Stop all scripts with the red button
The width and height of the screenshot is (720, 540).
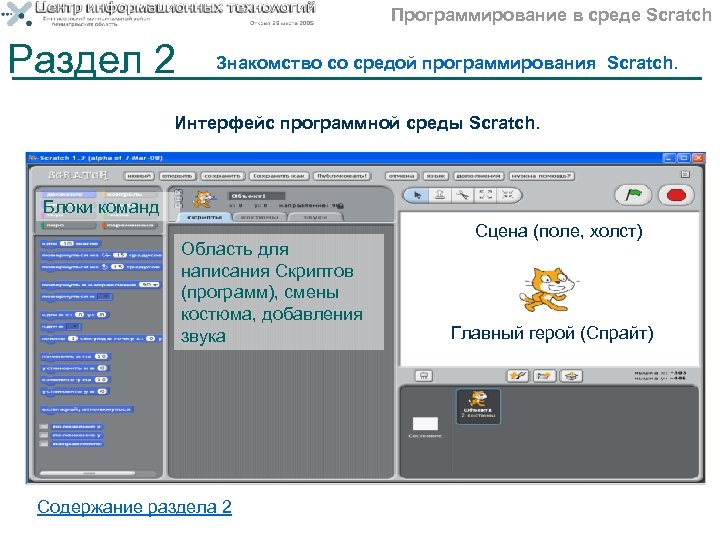coord(676,195)
